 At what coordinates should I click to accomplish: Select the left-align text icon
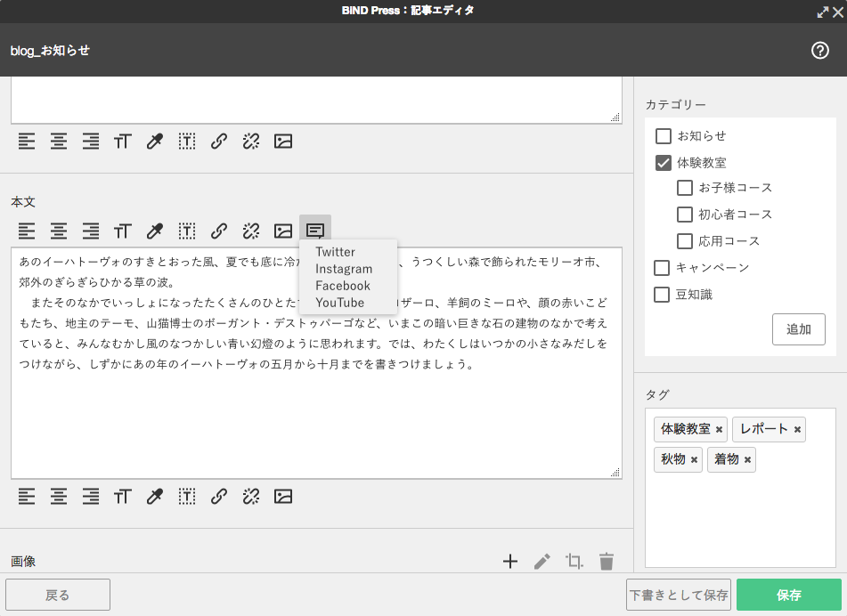pos(26,231)
